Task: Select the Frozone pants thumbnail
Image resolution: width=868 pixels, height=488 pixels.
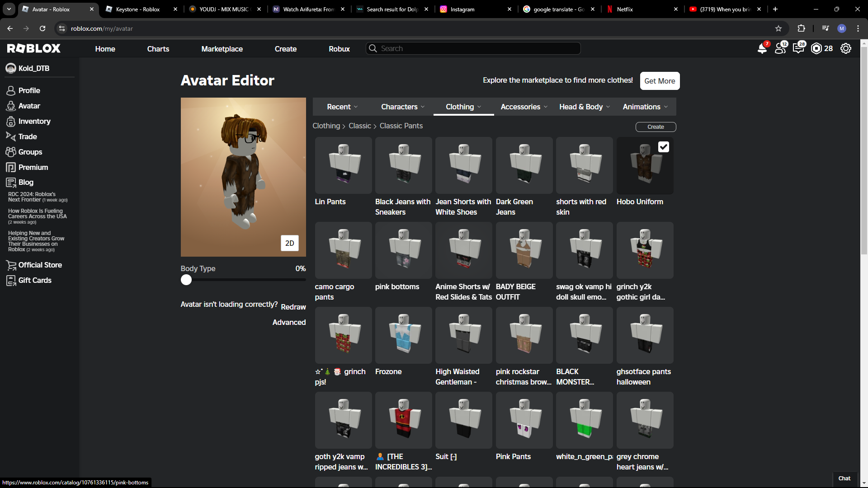Action: point(404,335)
